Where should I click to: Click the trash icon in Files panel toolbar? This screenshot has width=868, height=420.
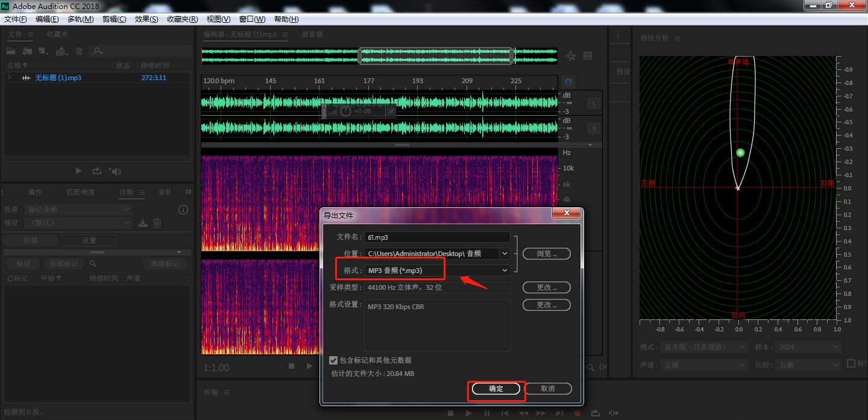point(79,52)
